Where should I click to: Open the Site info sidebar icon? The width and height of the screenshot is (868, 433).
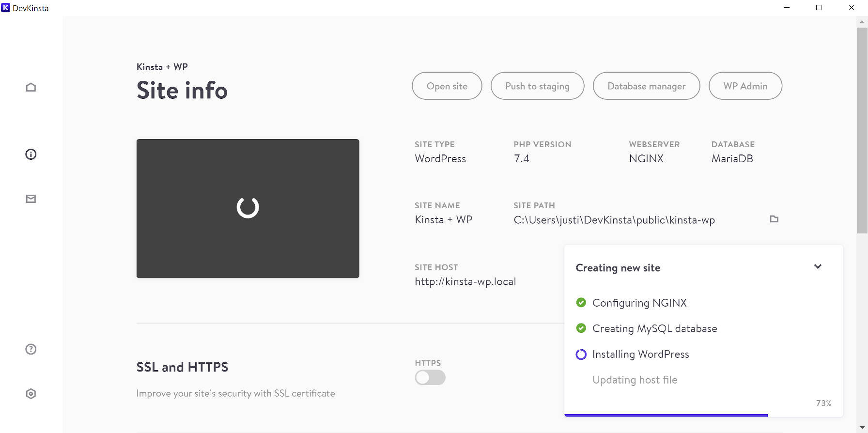click(31, 155)
